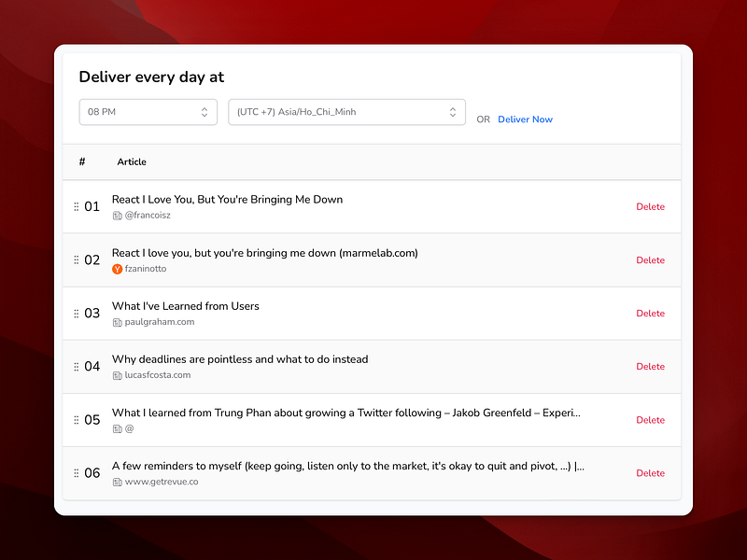Click the site icon beside lucasfcosta.com
747x560 pixels.
tap(118, 376)
